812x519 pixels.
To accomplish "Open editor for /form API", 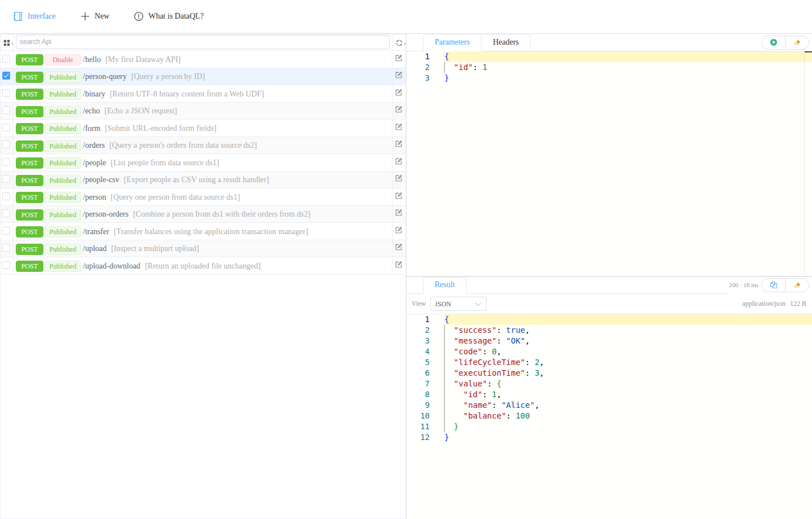I will (x=399, y=127).
